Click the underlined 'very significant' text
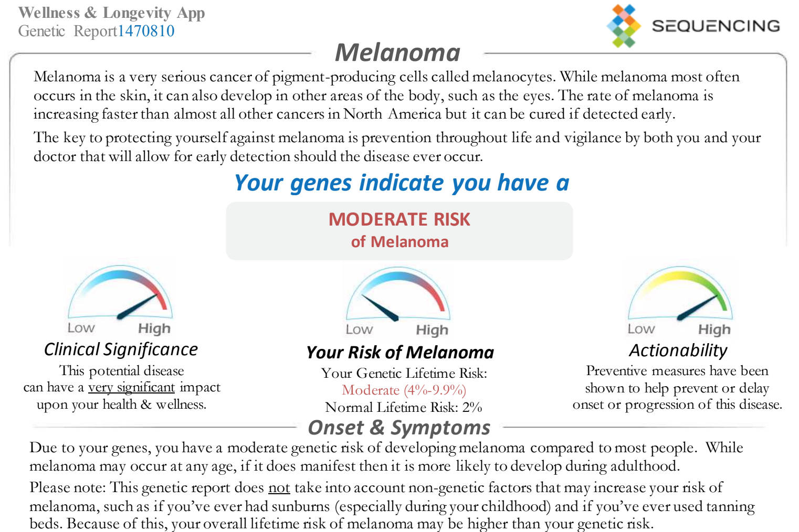 click(131, 387)
